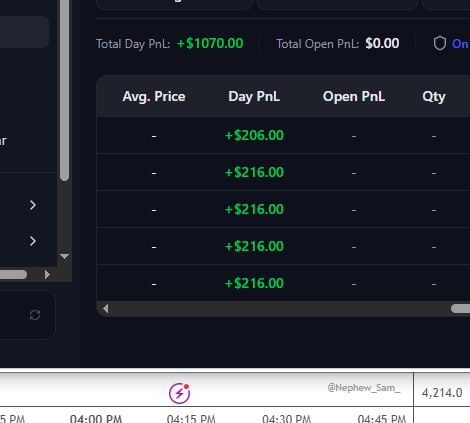Image resolution: width=470 pixels, height=423 pixels.
Task: Click the sidebar vertical scrollbar thumb
Action: (65, 90)
